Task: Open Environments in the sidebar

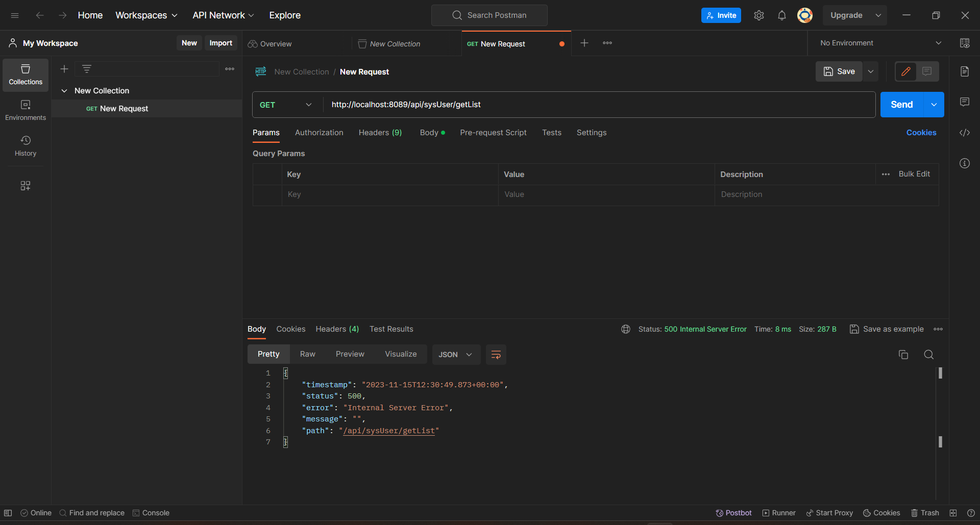Action: [26, 110]
